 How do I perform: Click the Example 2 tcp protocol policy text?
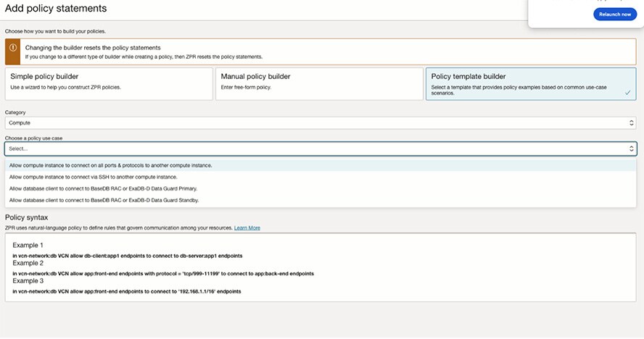(x=163, y=274)
